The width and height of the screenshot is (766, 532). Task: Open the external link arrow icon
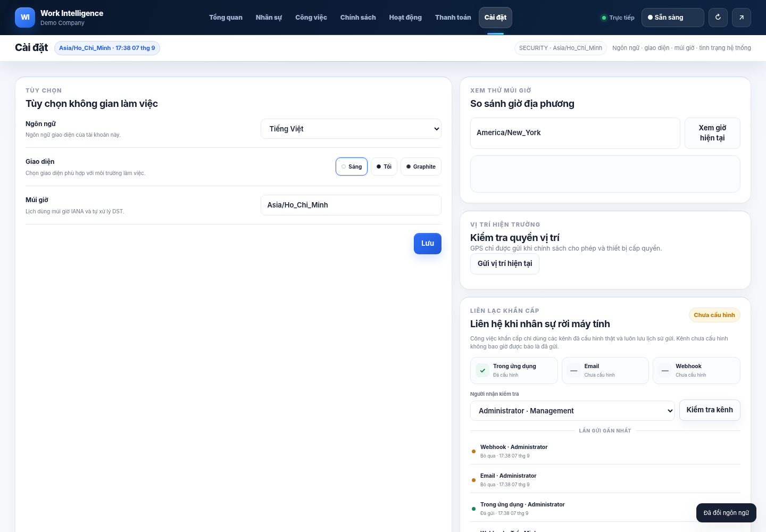tap(742, 18)
